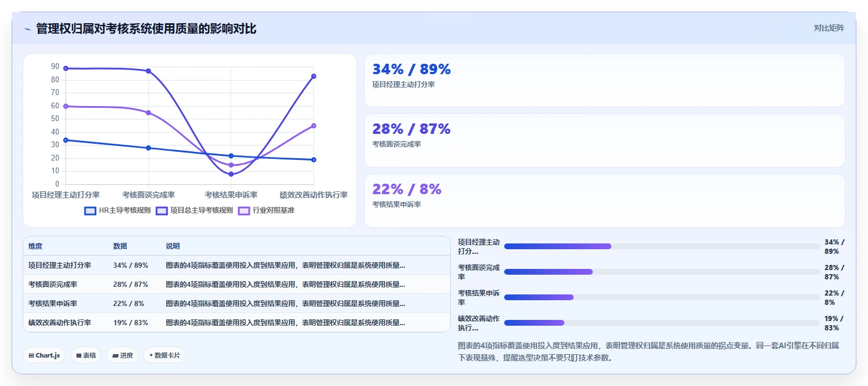
Task: Open the 34% / 89% stat card
Action: (604, 81)
